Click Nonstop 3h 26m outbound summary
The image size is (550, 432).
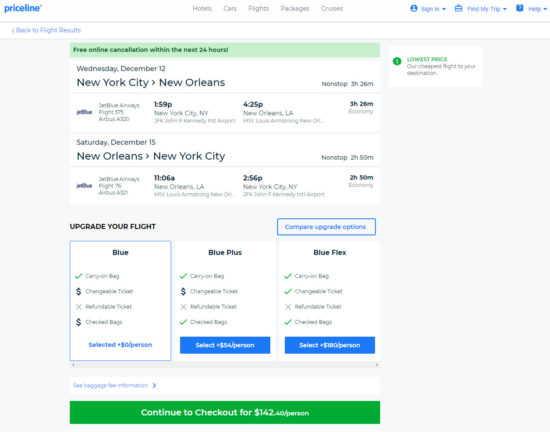tap(347, 84)
